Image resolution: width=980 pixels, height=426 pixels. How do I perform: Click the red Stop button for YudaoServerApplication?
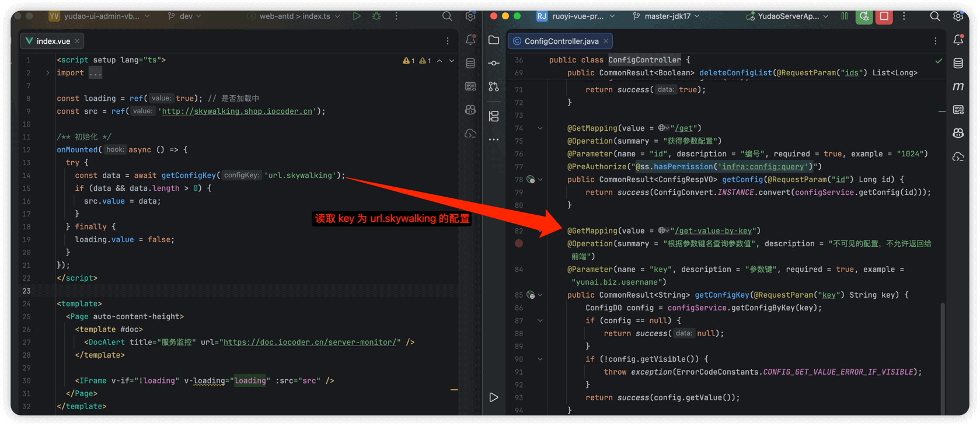coord(884,16)
